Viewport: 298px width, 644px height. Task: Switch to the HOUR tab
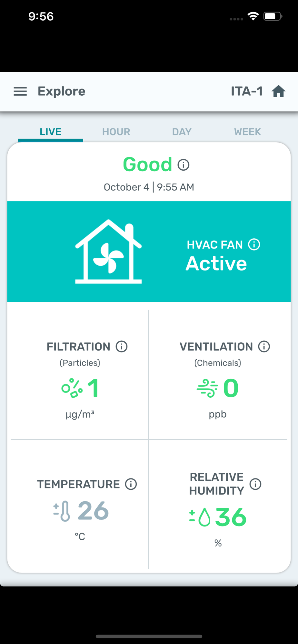[x=116, y=132]
